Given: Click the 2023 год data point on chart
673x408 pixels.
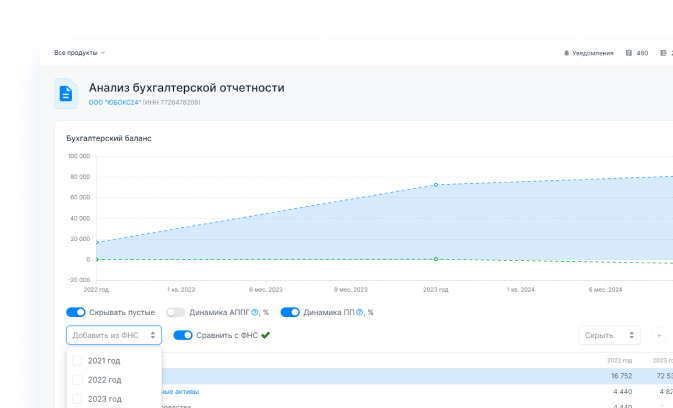Looking at the screenshot, I should point(435,185).
